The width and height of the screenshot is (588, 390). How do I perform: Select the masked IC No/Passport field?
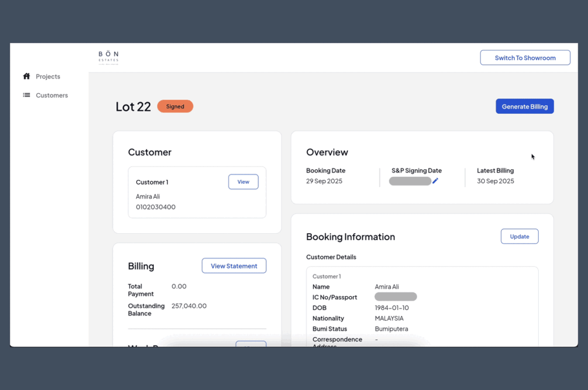[396, 296]
